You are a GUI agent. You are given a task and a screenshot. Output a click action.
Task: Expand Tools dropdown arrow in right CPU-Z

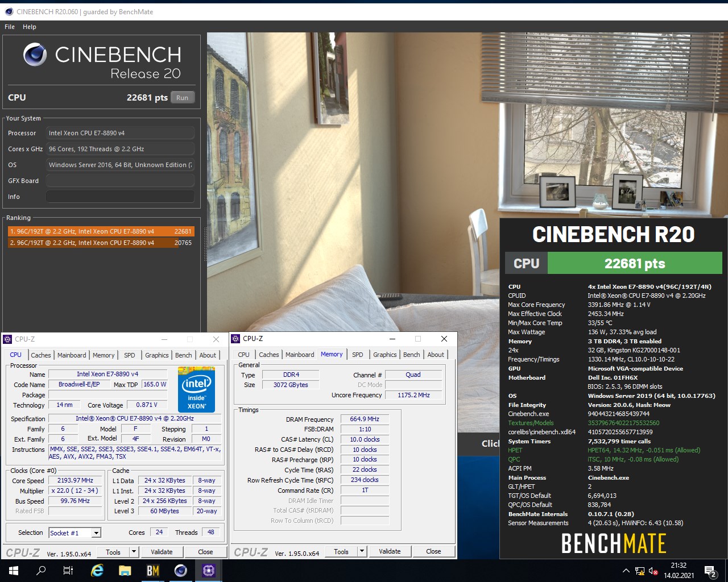pyautogui.click(x=362, y=551)
